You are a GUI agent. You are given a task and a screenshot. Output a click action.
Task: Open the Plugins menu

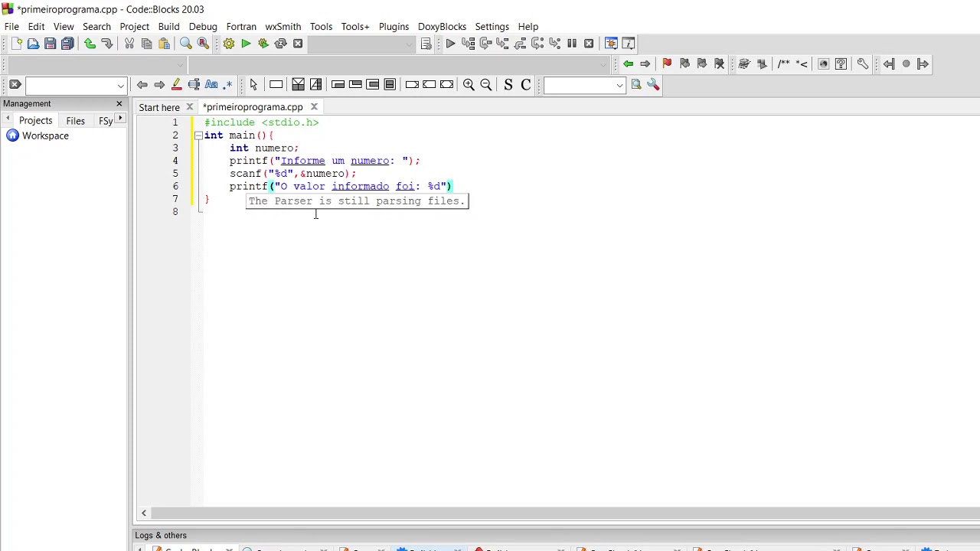(x=394, y=26)
